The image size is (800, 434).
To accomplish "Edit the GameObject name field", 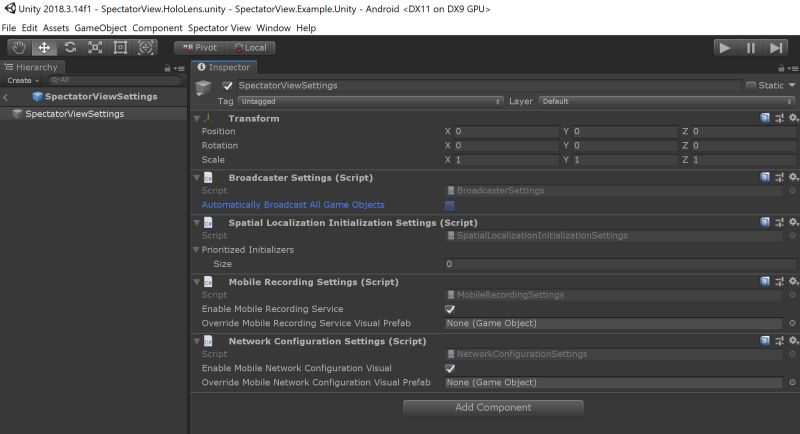I will point(488,86).
